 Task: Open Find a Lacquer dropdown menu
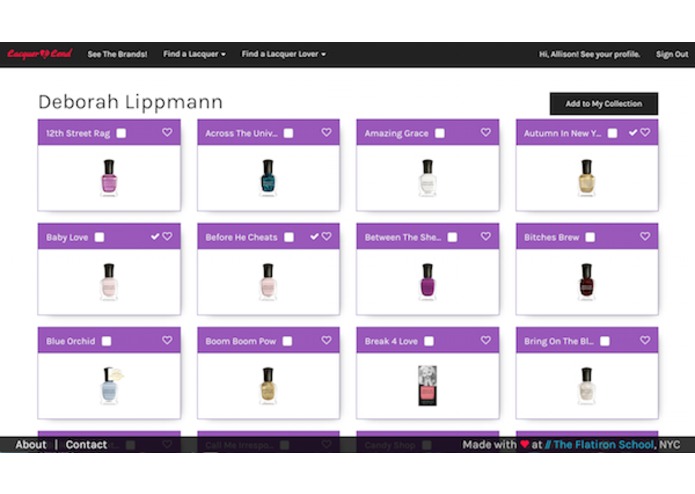click(195, 54)
